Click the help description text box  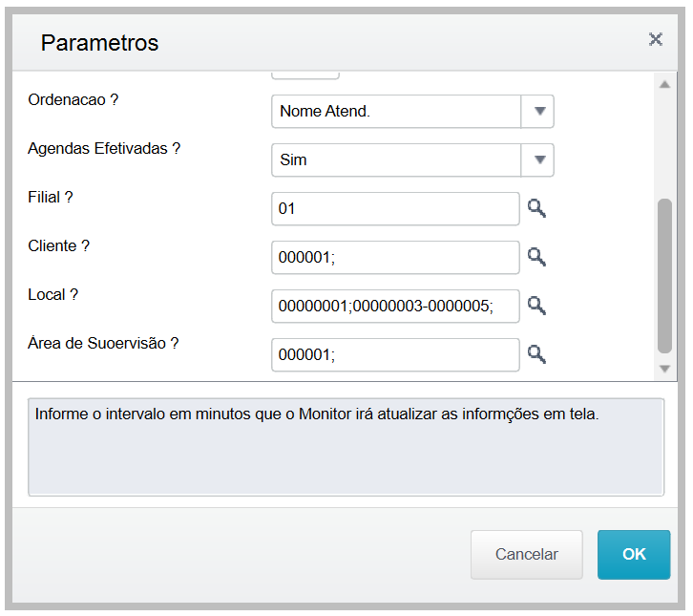[x=346, y=446]
